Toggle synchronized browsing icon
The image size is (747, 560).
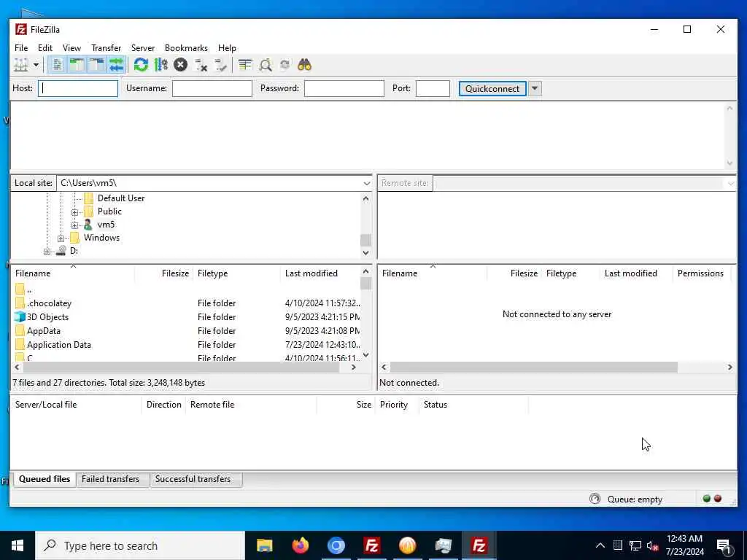click(x=285, y=65)
